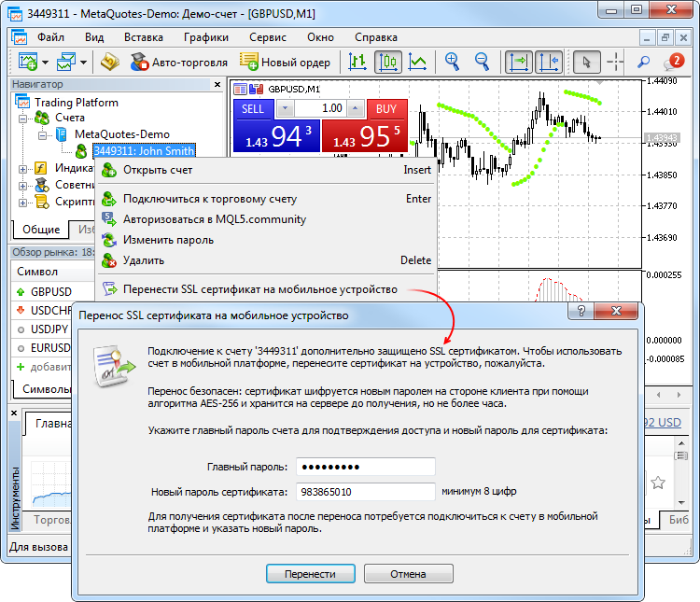
Task: Click the dialog help question button
Action: (x=581, y=311)
